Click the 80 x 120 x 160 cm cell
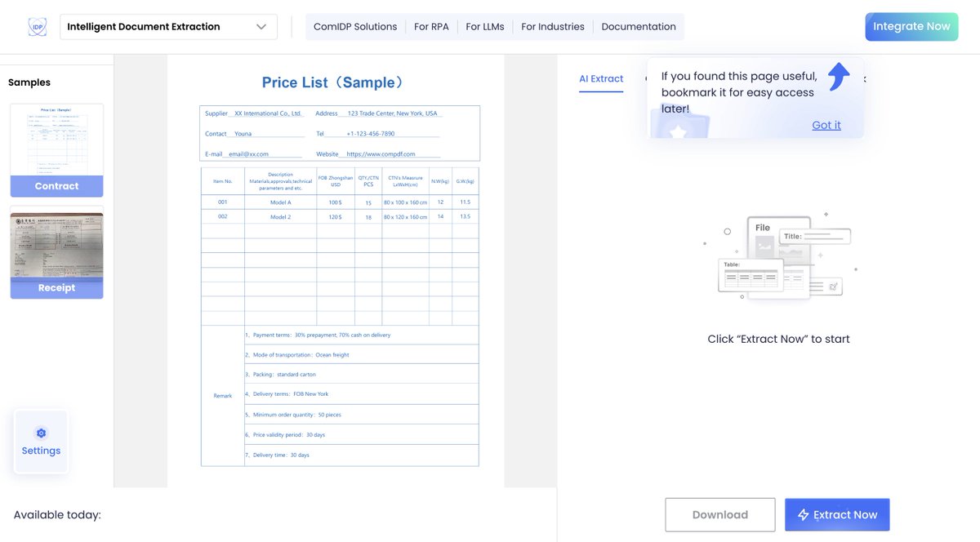Image resolution: width=980 pixels, height=542 pixels. [405, 217]
